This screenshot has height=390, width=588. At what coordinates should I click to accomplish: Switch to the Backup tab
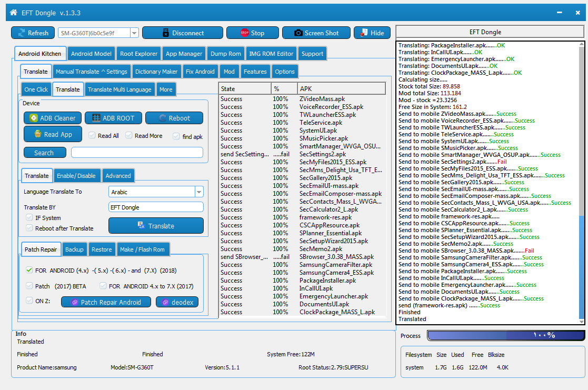tap(74, 249)
